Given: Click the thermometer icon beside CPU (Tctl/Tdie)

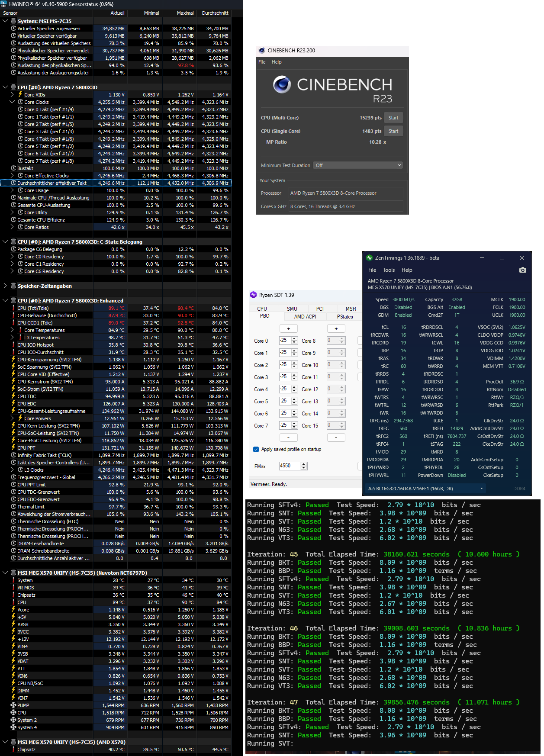Looking at the screenshot, I should point(13,308).
